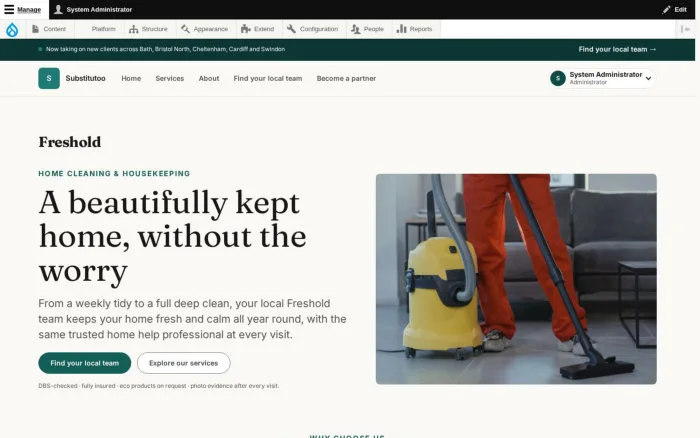Open the Content admin menu
The image size is (700, 438).
pyautogui.click(x=49, y=29)
